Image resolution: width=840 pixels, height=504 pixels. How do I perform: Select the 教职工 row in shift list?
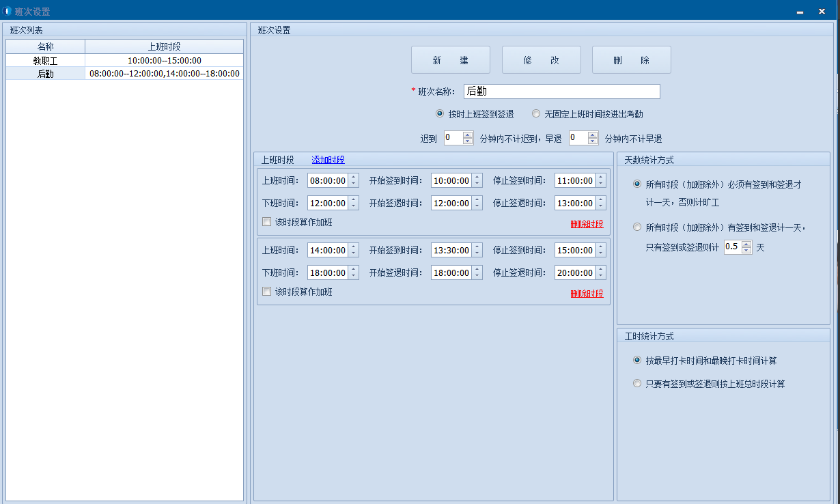pos(46,61)
